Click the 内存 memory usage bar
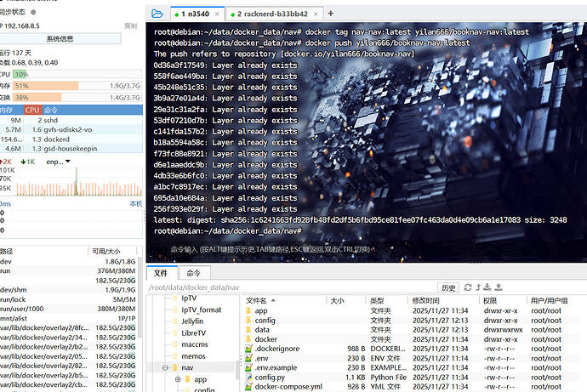 (77, 86)
